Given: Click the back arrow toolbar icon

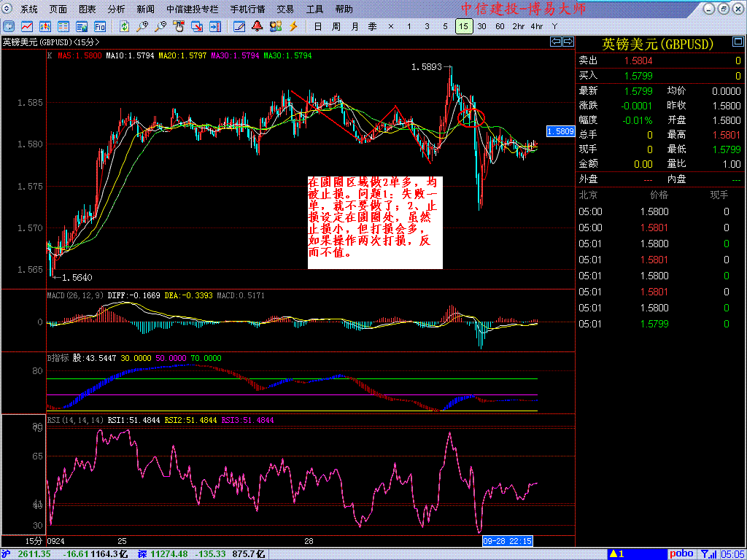Looking at the screenshot, I should pyautogui.click(x=9, y=27).
